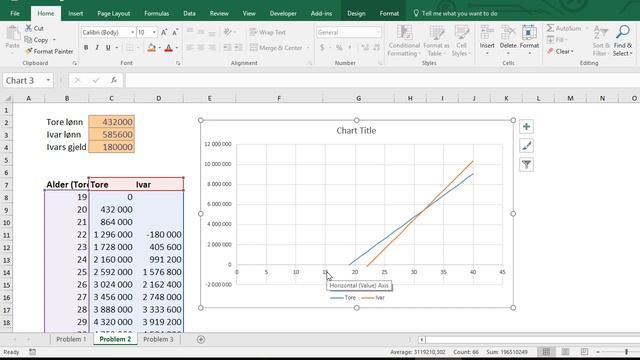
Task: Click the Chart Filters funnel button
Action: 526,164
